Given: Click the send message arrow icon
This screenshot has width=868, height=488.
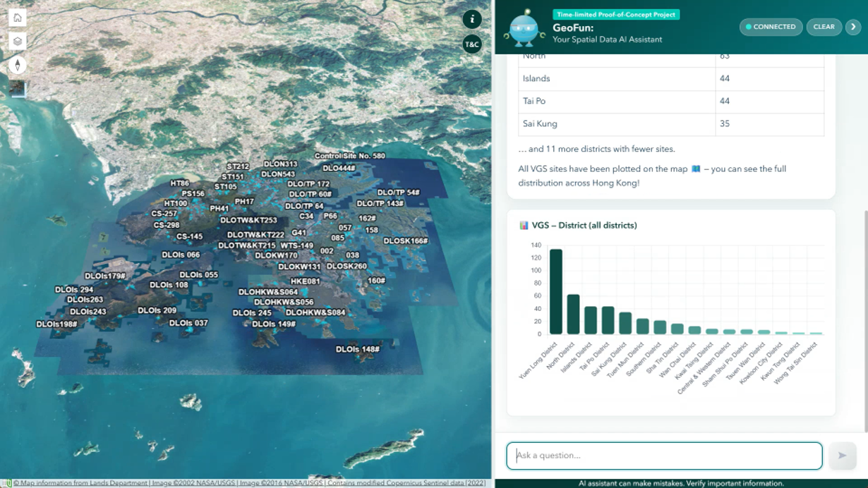Looking at the screenshot, I should 842,456.
